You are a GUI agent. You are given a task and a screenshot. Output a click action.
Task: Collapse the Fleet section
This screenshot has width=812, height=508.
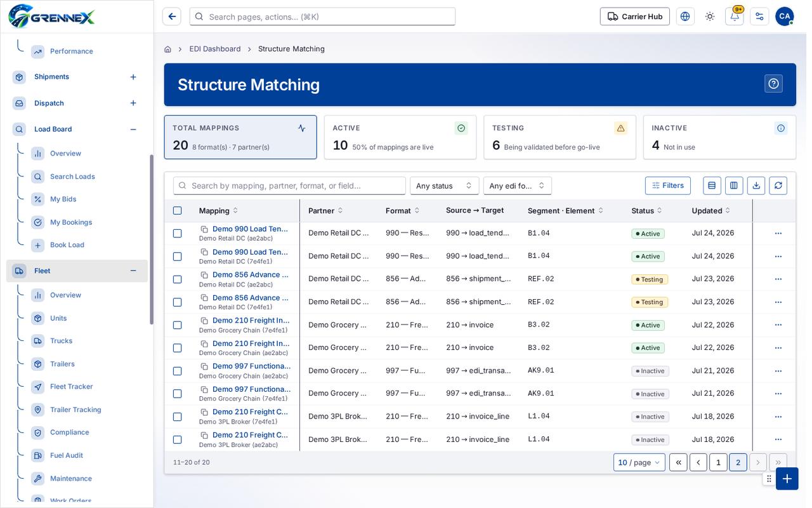133,271
